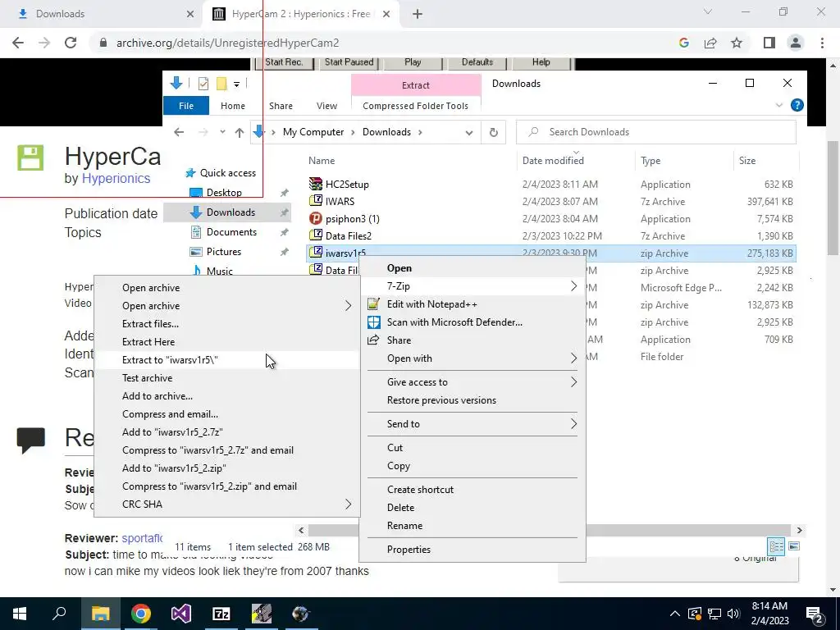Select the psiphon3 (1) application icon
Viewport: 840px width, 630px height.
click(316, 218)
